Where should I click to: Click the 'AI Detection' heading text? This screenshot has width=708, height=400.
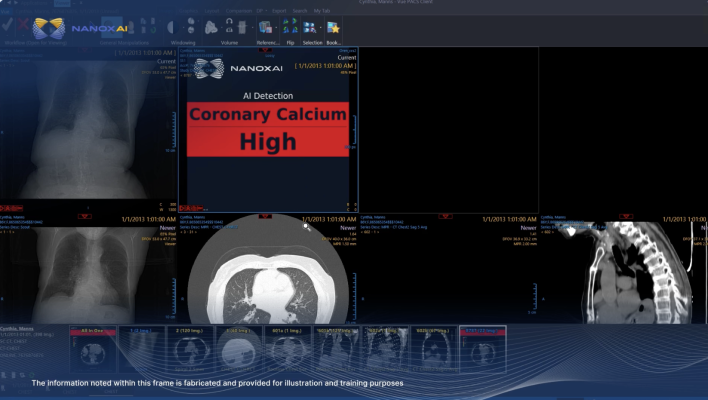pos(268,96)
